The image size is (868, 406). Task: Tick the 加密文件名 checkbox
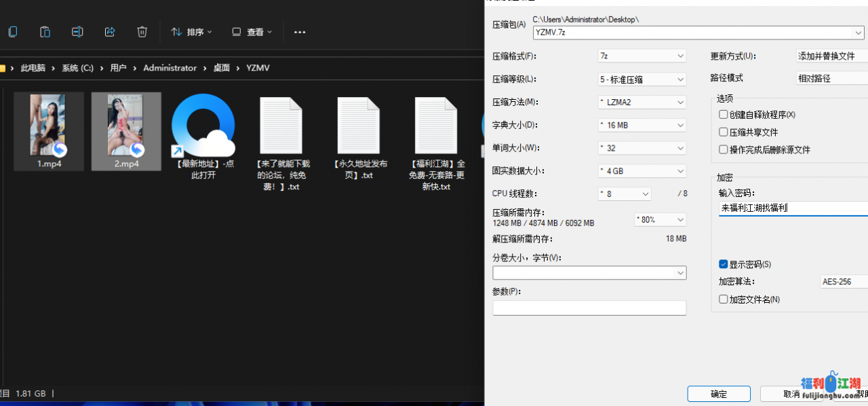click(x=724, y=299)
